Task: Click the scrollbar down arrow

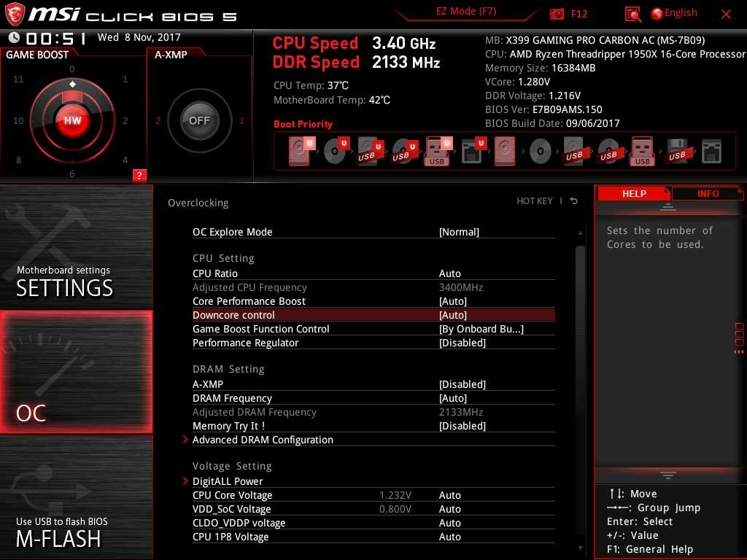Action: [x=580, y=548]
